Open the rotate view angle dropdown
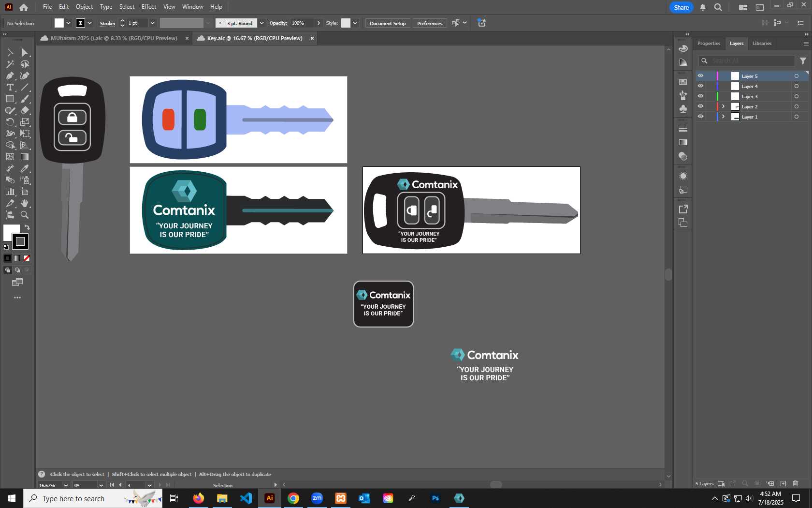The width and height of the screenshot is (812, 508). click(x=101, y=485)
